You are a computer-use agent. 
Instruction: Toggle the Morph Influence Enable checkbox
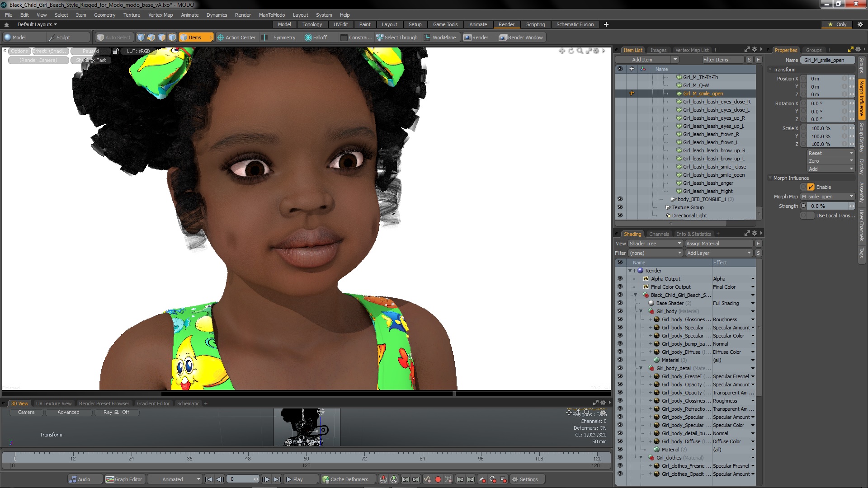[x=811, y=187]
